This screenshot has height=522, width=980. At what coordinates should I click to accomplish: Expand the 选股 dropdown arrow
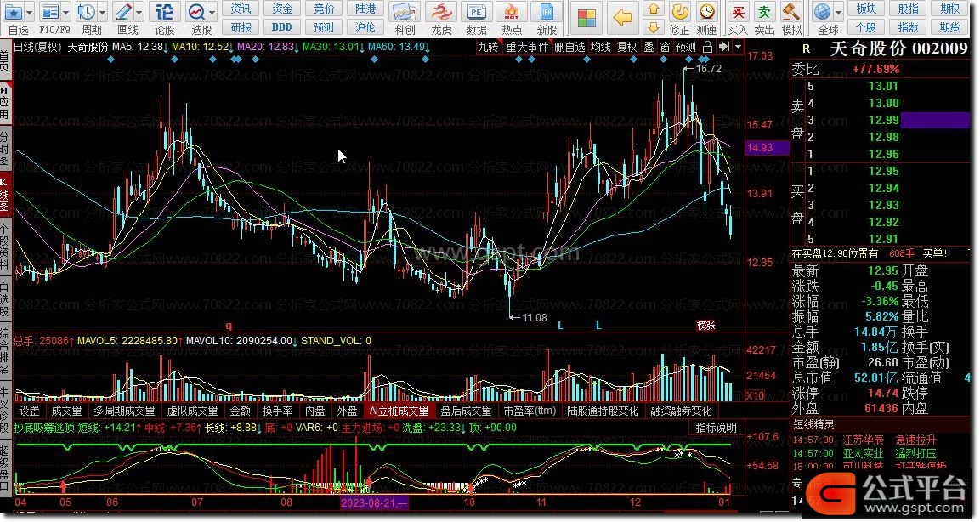tap(212, 11)
